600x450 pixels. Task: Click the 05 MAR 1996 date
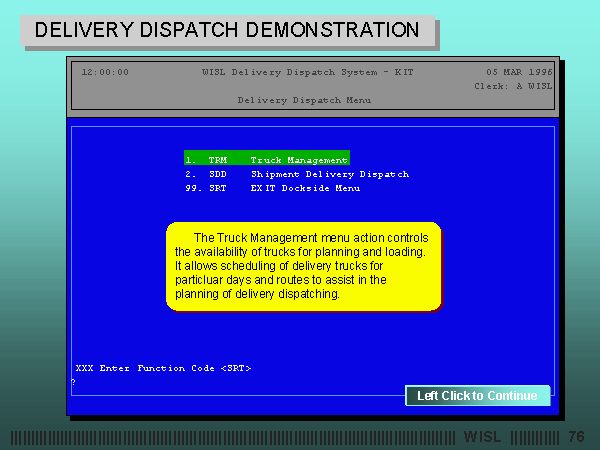[x=519, y=72]
